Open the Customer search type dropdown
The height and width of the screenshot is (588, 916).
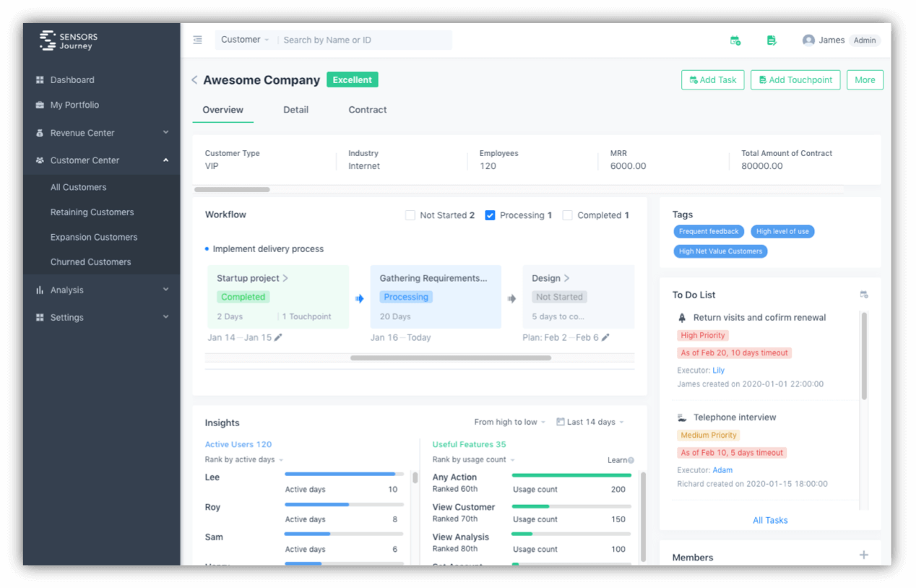245,40
